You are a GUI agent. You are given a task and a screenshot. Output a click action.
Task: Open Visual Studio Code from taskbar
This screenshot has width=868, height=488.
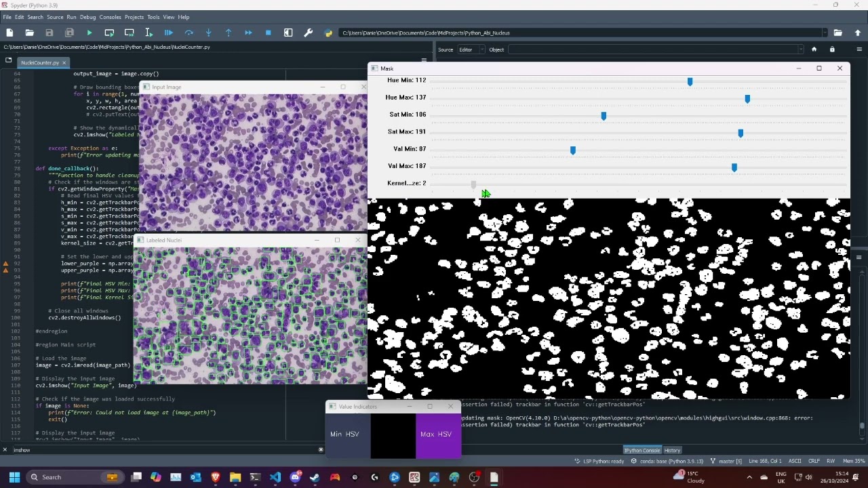tap(275, 477)
